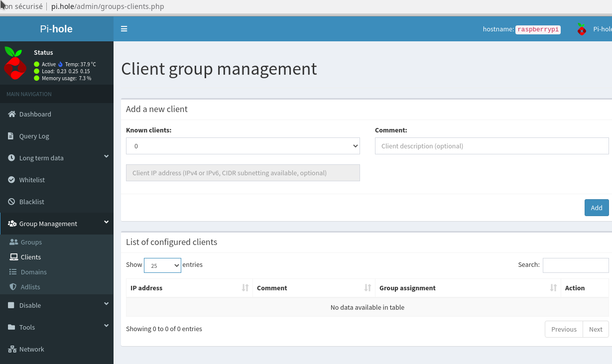Viewport: 612px width, 364px height.
Task: Click the Load status line
Action: coord(66,71)
